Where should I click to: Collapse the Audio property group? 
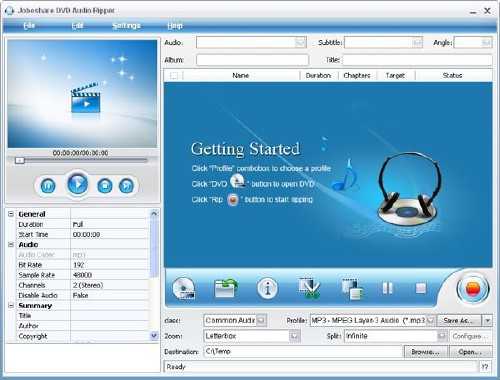11,244
